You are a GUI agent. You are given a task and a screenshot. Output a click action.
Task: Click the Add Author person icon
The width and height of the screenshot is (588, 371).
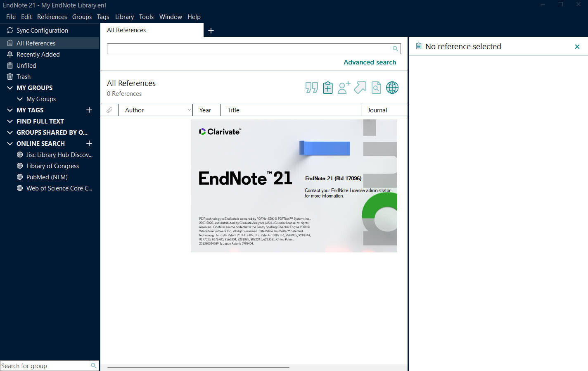click(x=344, y=87)
